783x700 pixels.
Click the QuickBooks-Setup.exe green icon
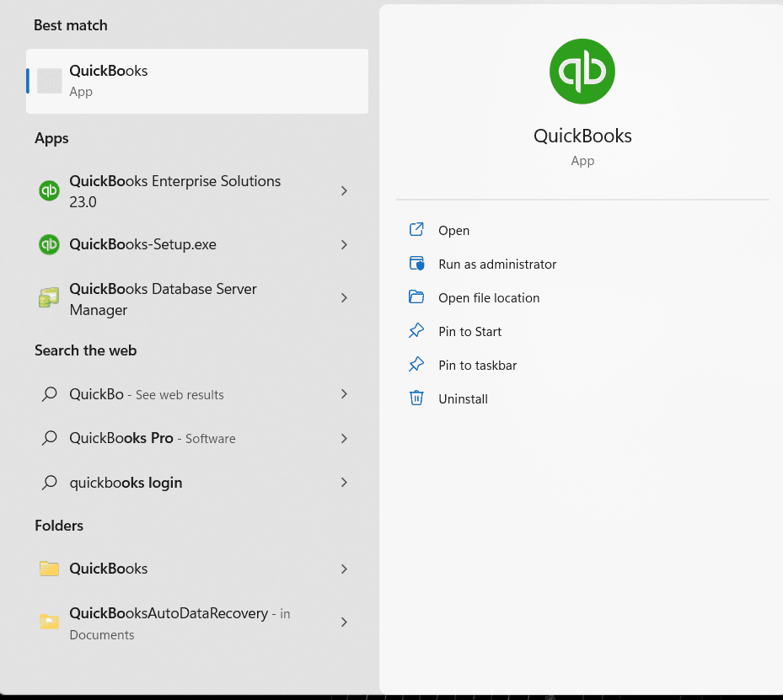pyautogui.click(x=49, y=244)
